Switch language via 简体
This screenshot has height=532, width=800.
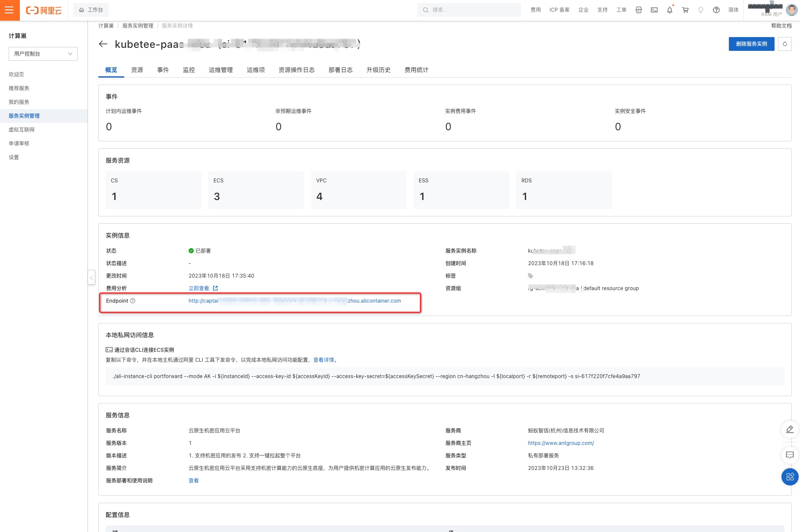pos(734,10)
